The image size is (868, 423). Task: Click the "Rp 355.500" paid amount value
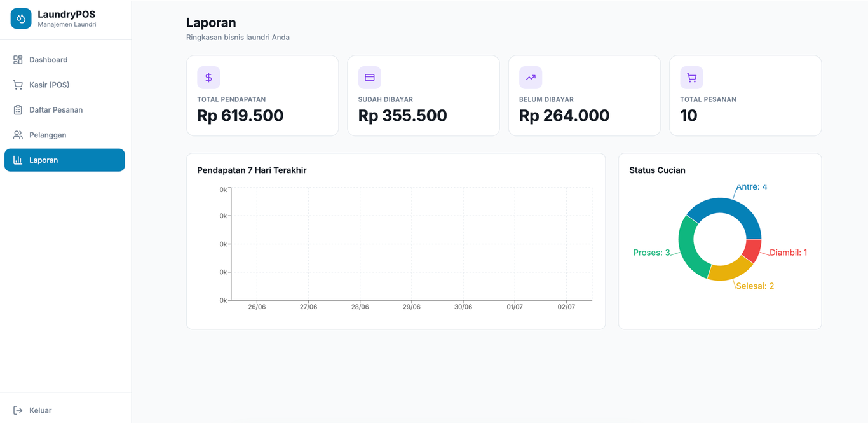point(403,116)
